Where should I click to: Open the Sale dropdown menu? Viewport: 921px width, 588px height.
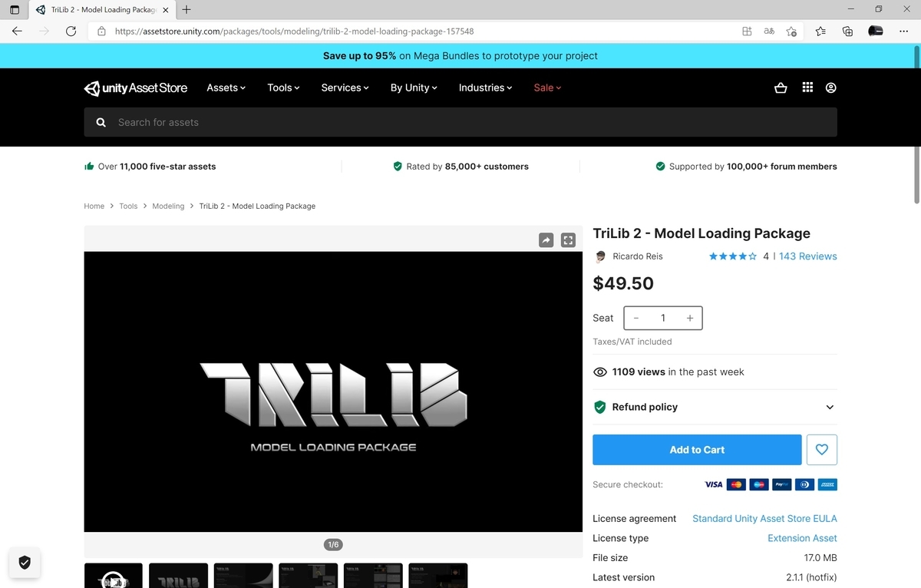click(x=547, y=88)
